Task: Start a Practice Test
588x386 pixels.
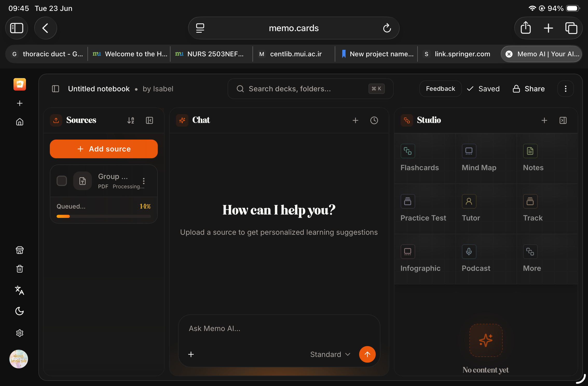Action: [425, 209]
